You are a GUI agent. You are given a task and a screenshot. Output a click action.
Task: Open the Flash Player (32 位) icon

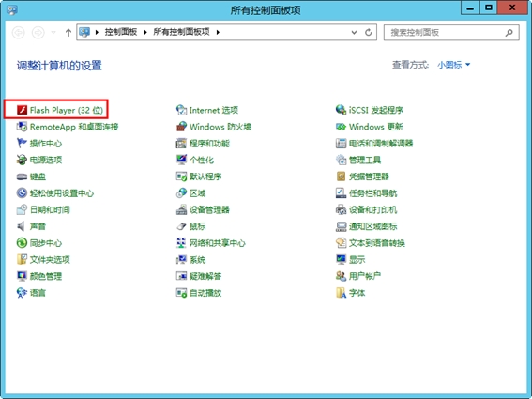23,110
